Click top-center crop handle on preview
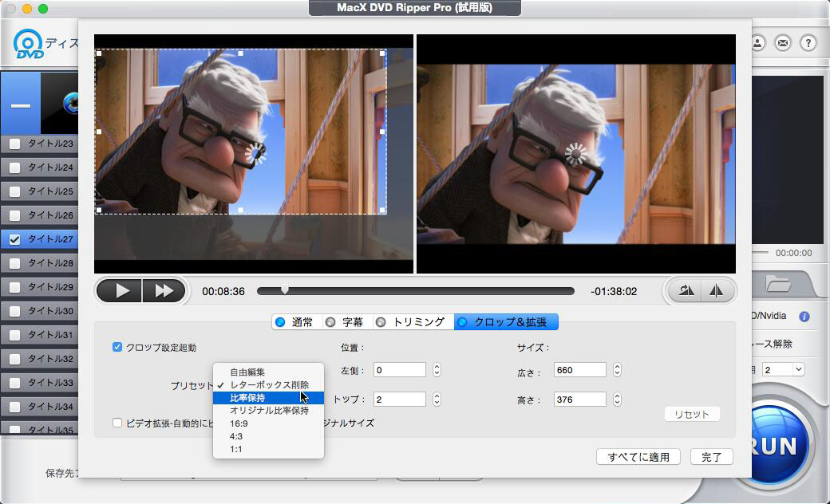The width and height of the screenshot is (830, 504). click(x=240, y=53)
